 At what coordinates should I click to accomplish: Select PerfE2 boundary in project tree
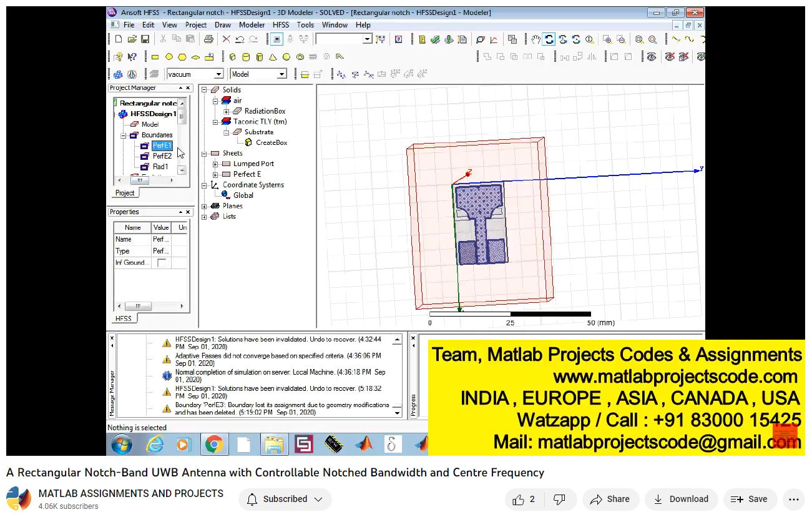(x=162, y=156)
